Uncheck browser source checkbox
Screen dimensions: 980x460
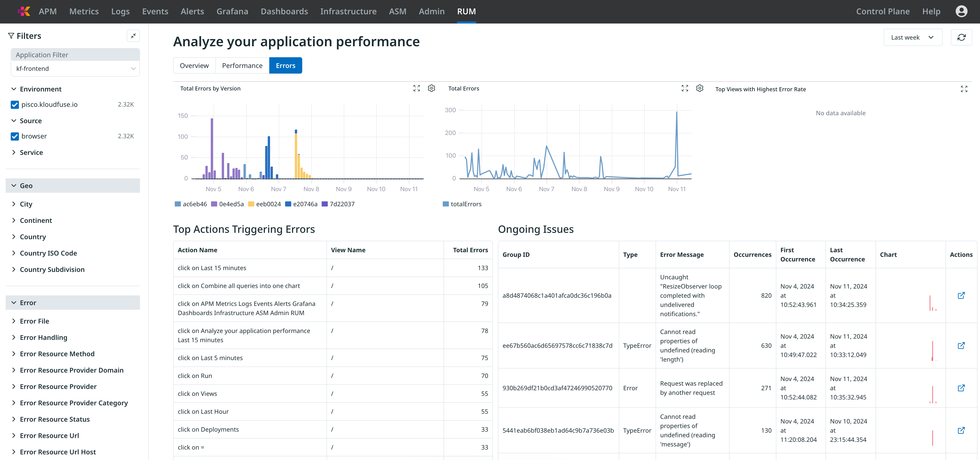[x=15, y=136]
